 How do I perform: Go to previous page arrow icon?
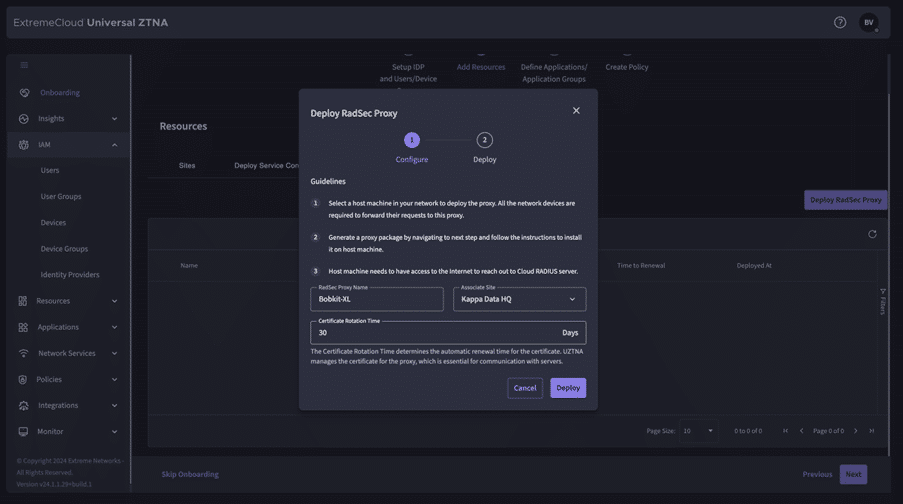click(x=801, y=431)
